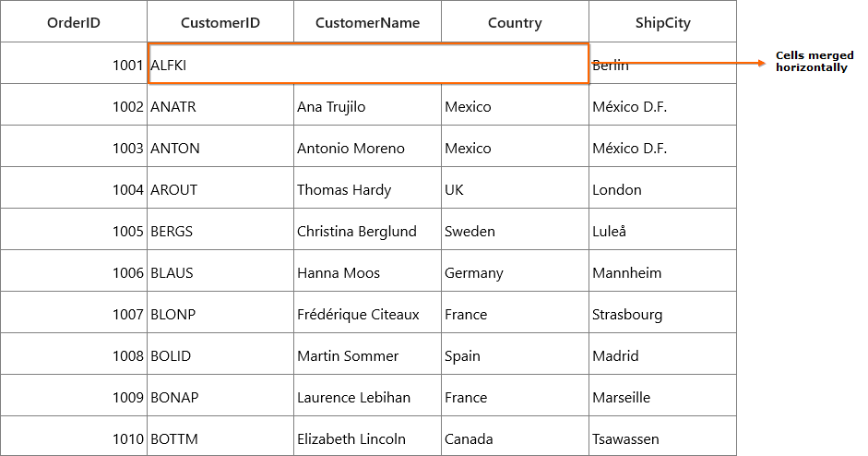The width and height of the screenshot is (868, 456).
Task: Click the Thomas Hardy cell
Action: [367, 187]
